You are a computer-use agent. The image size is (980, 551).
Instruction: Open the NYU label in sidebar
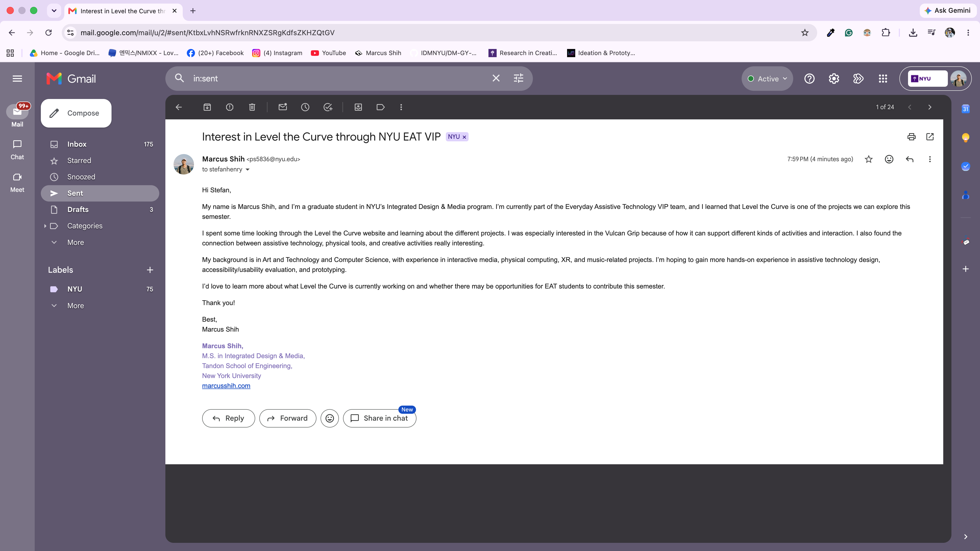pyautogui.click(x=100, y=289)
